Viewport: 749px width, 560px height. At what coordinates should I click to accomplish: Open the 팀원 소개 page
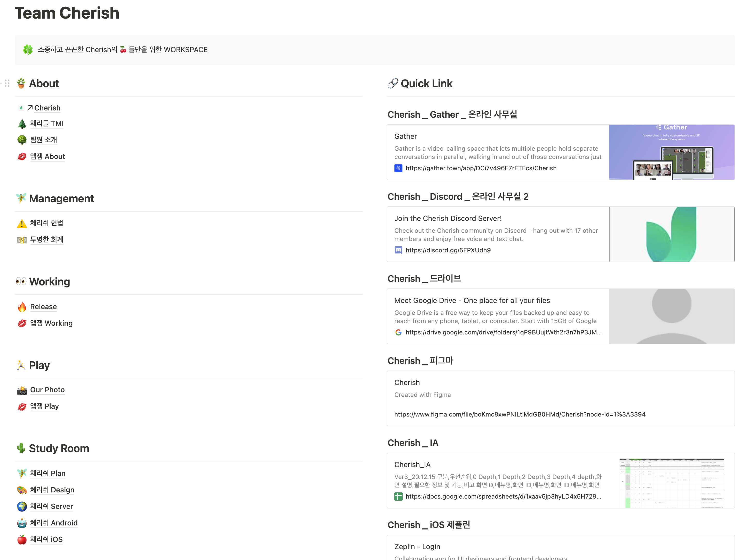[x=43, y=140]
